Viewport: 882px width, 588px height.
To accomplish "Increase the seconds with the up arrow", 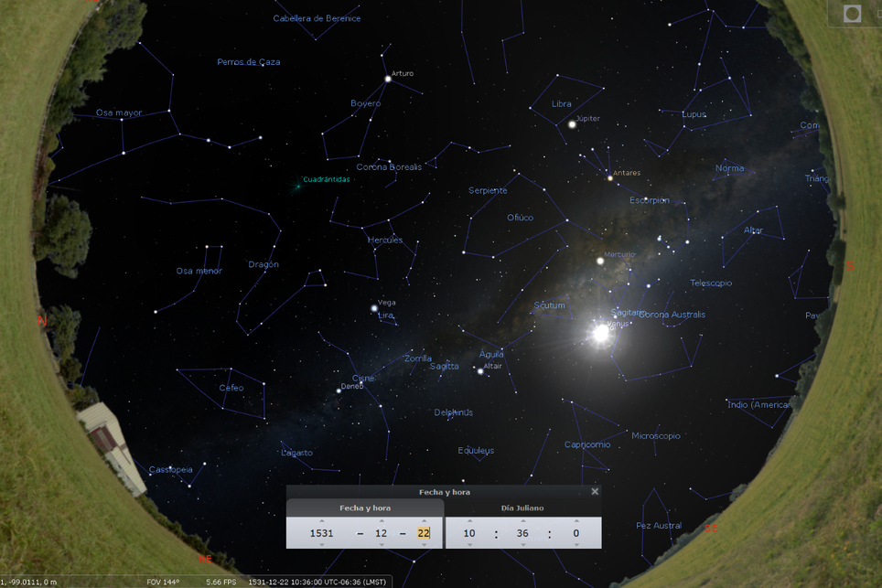I will [576, 521].
